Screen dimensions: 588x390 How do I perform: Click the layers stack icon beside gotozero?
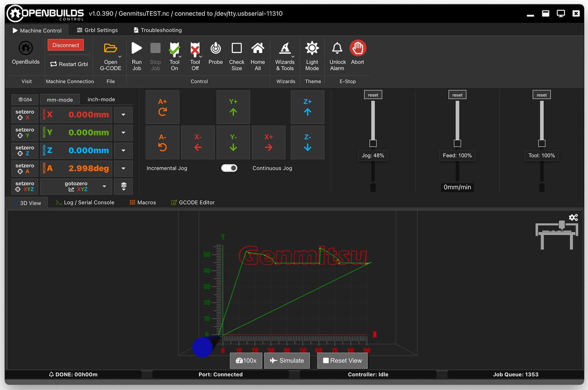pyautogui.click(x=123, y=186)
